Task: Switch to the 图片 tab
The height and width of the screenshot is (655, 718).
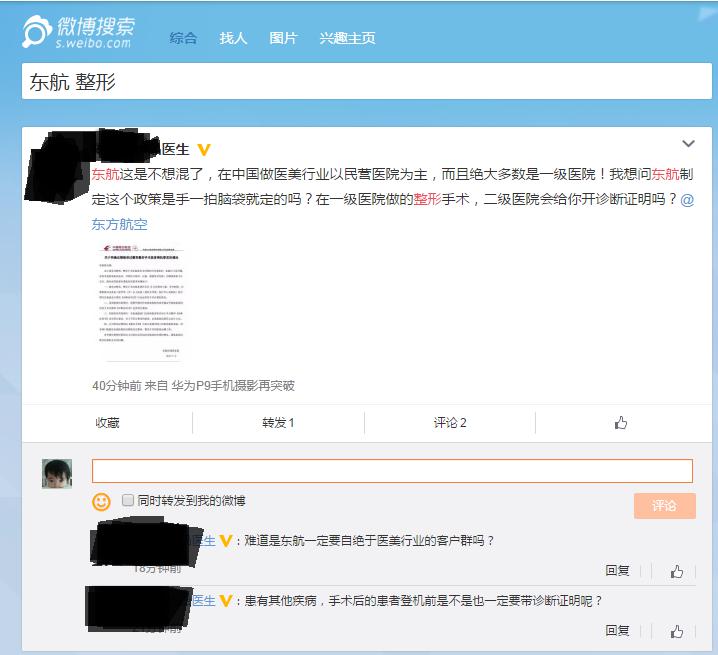Action: pyautogui.click(x=283, y=38)
